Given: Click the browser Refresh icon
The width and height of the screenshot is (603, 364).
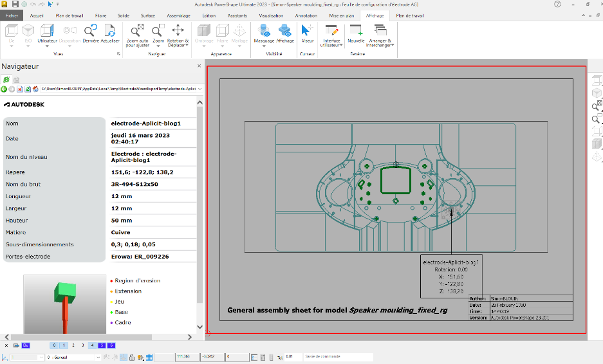Looking at the screenshot, I should pyautogui.click(x=28, y=89).
